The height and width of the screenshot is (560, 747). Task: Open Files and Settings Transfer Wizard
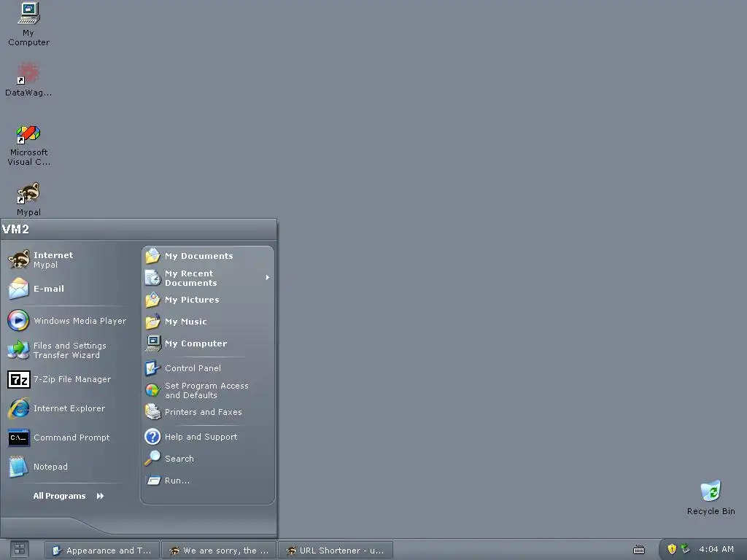tap(66, 350)
